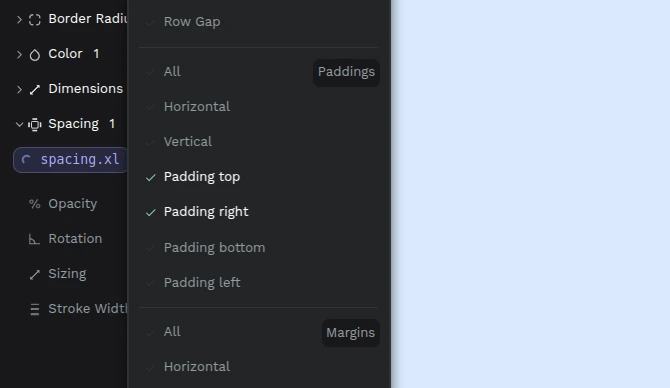Uncheck Padding top option
The image size is (670, 388).
click(x=258, y=177)
